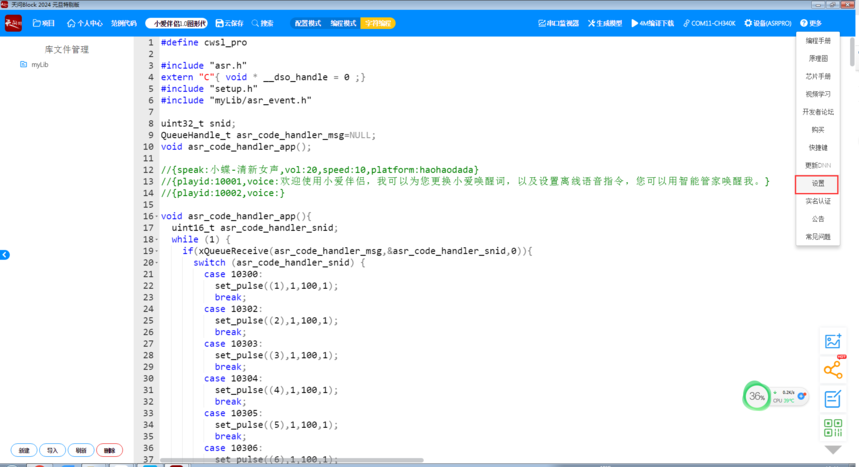The width and height of the screenshot is (859, 467).
Task: Click 更新DNN menu entry
Action: click(x=818, y=166)
